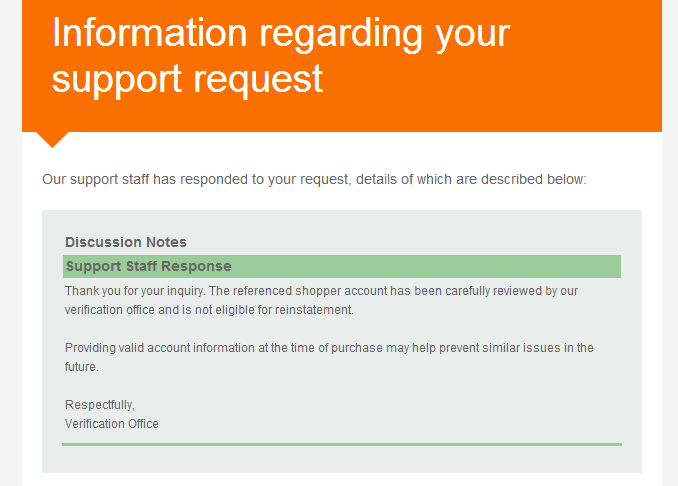Click the green "Support Staff Response" bar
The image size is (678, 486).
click(x=342, y=266)
